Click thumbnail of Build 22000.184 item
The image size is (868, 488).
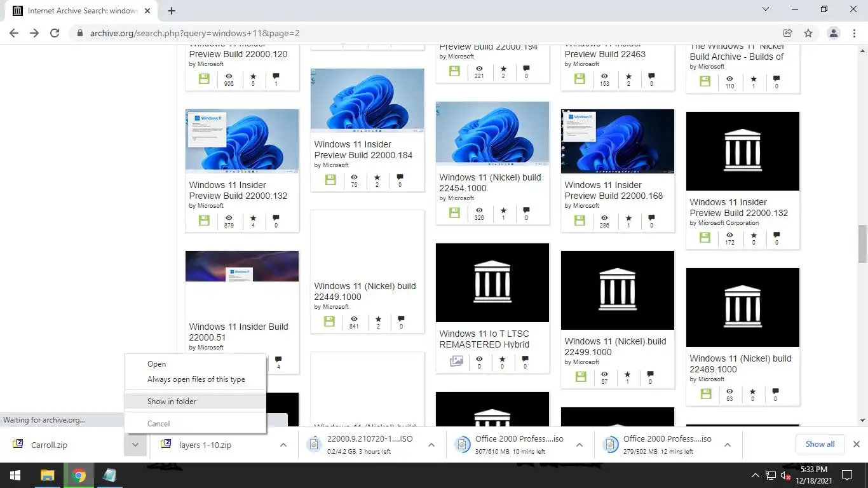click(367, 100)
